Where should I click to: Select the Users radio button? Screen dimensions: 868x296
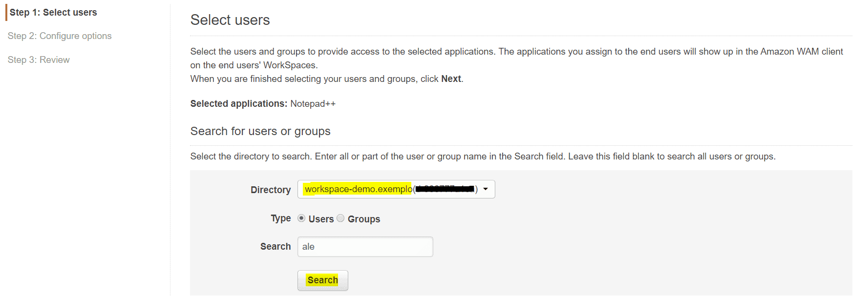301,218
